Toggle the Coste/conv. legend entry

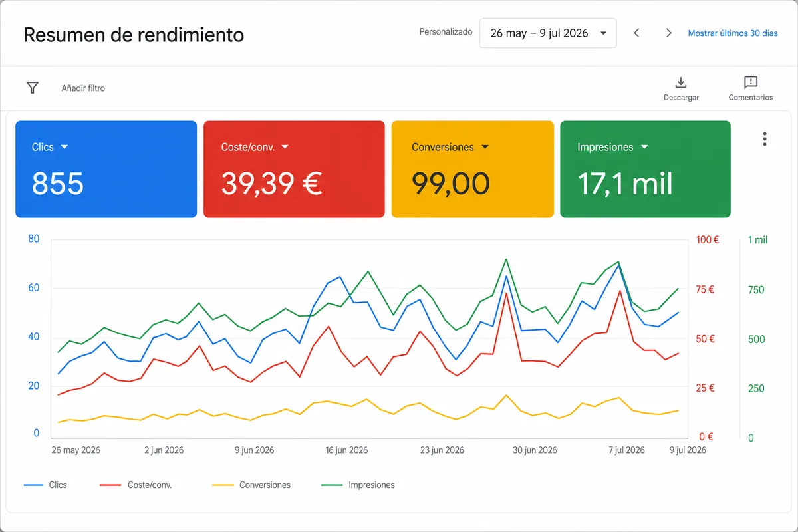[x=136, y=485]
